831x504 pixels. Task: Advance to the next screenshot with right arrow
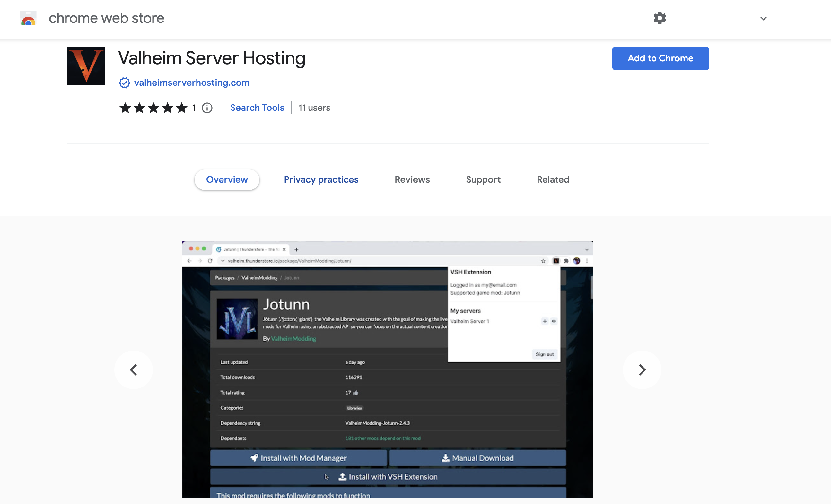pos(642,370)
